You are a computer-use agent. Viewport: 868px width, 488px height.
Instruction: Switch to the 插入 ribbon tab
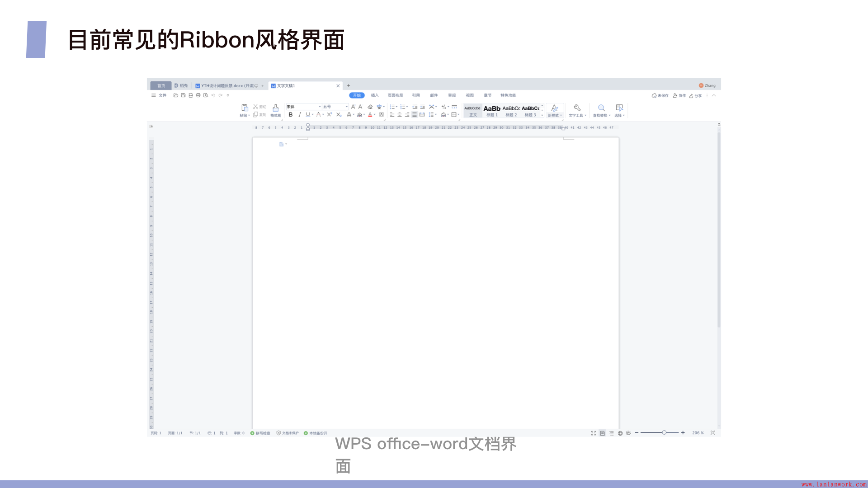point(375,95)
